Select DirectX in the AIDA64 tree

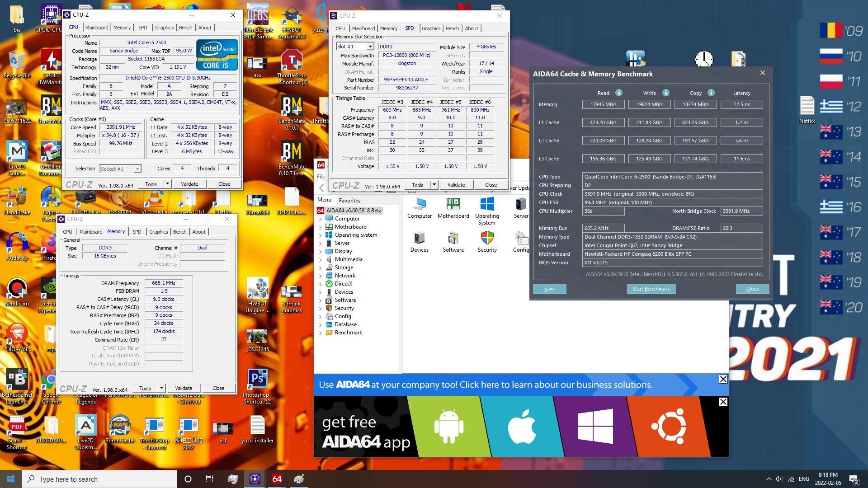click(x=343, y=284)
